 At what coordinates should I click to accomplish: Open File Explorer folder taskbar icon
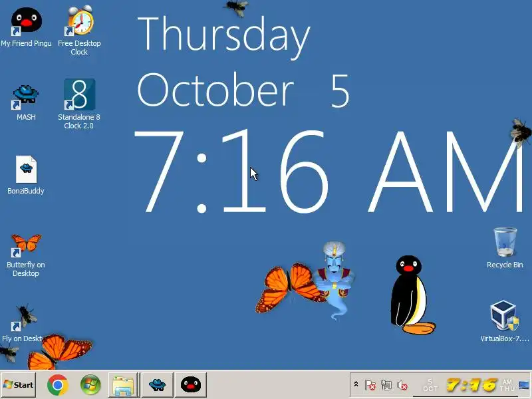(x=124, y=385)
